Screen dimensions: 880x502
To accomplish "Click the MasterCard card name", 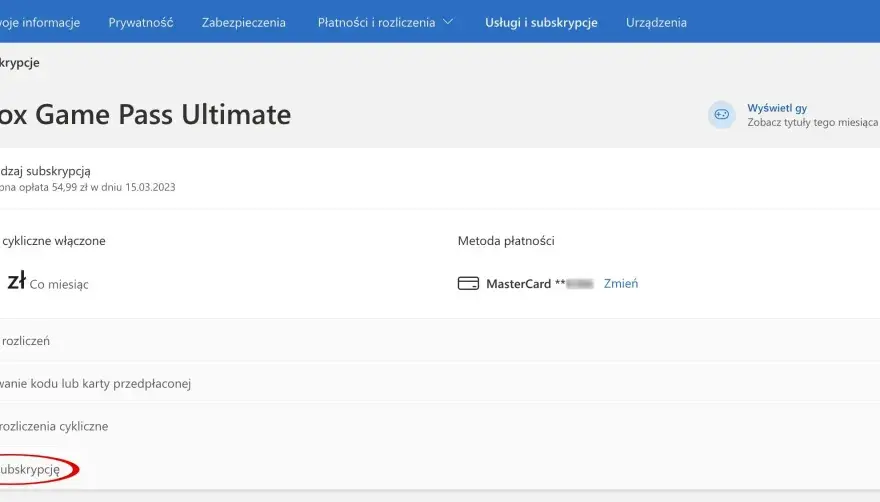I will click(519, 284).
